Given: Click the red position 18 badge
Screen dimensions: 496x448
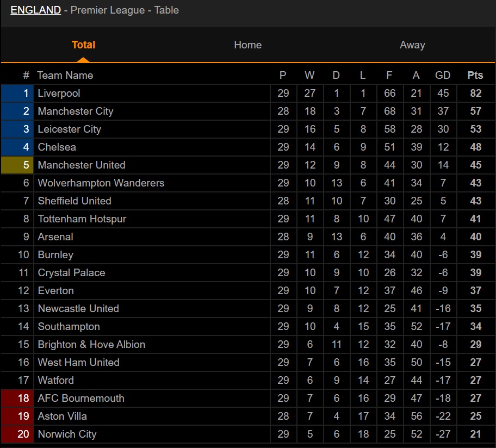Looking at the screenshot, I should pos(17,398).
